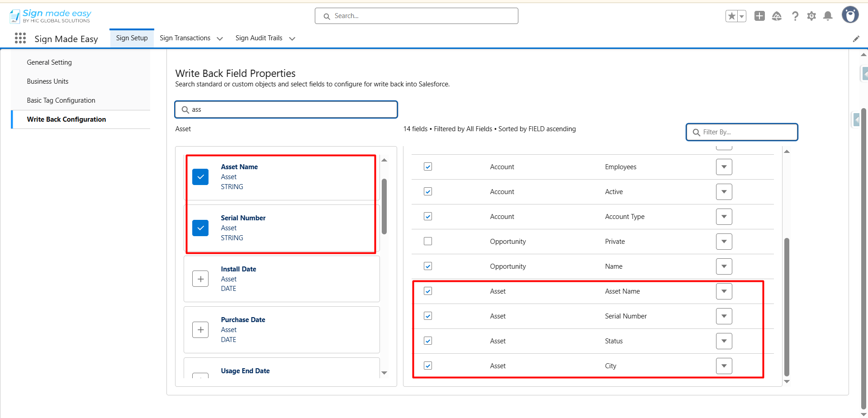Open the Notifications bell icon
Viewport: 868px width, 418px height.
pos(828,16)
